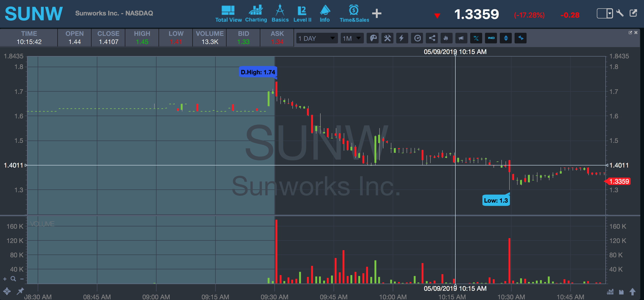The width and height of the screenshot is (644, 300).
Task: Switch to the Level II tab
Action: [x=302, y=13]
